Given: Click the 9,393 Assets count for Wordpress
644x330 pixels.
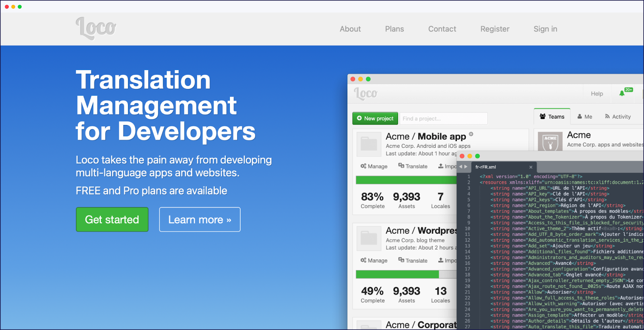Looking at the screenshot, I should 407,294.
